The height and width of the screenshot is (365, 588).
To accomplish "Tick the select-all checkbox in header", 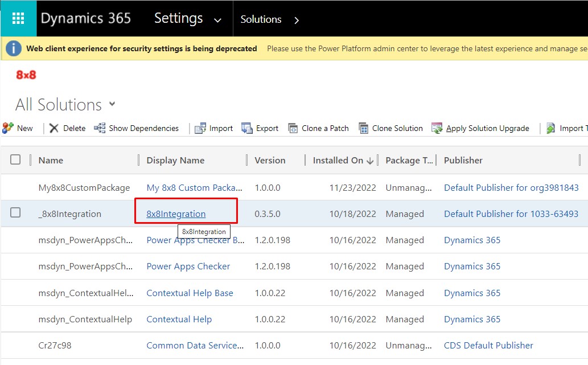I will (x=15, y=159).
